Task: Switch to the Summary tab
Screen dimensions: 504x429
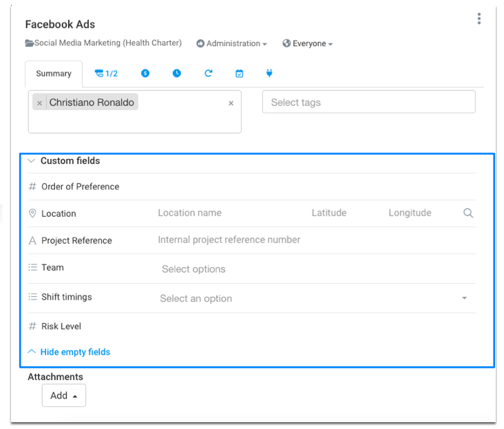Action: (x=54, y=74)
